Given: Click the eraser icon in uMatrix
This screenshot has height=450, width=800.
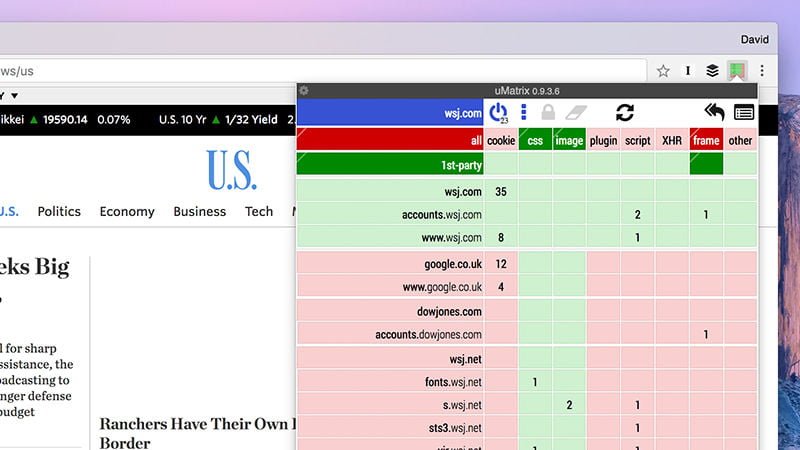Looking at the screenshot, I should (x=576, y=112).
